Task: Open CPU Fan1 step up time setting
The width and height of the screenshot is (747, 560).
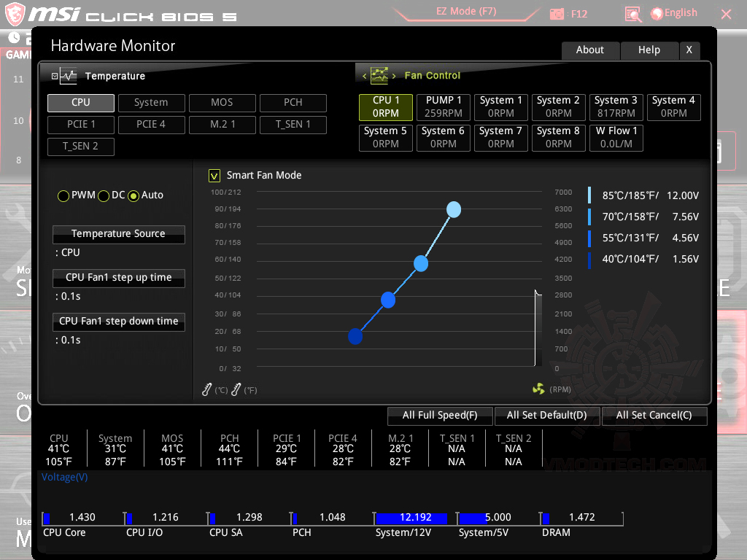Action: pyautogui.click(x=119, y=278)
